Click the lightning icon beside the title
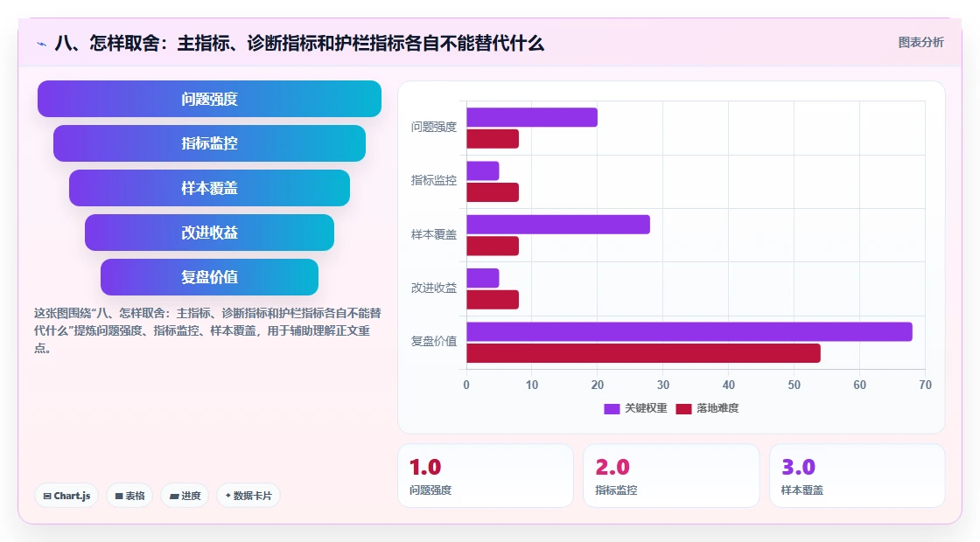 pyautogui.click(x=42, y=44)
